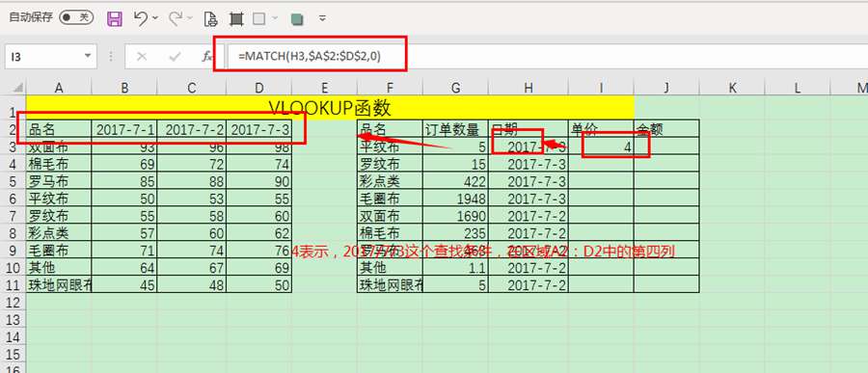Select row 12 header
The image size is (868, 373).
[13, 303]
